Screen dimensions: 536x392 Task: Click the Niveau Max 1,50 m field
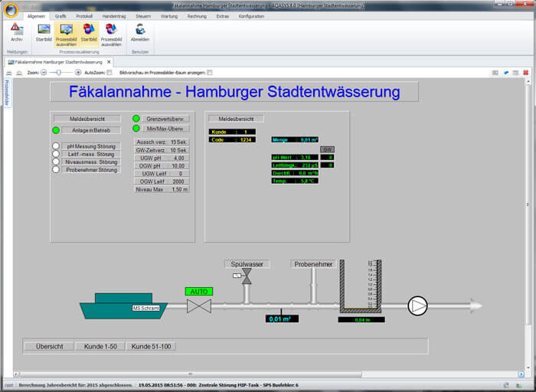[x=162, y=189]
